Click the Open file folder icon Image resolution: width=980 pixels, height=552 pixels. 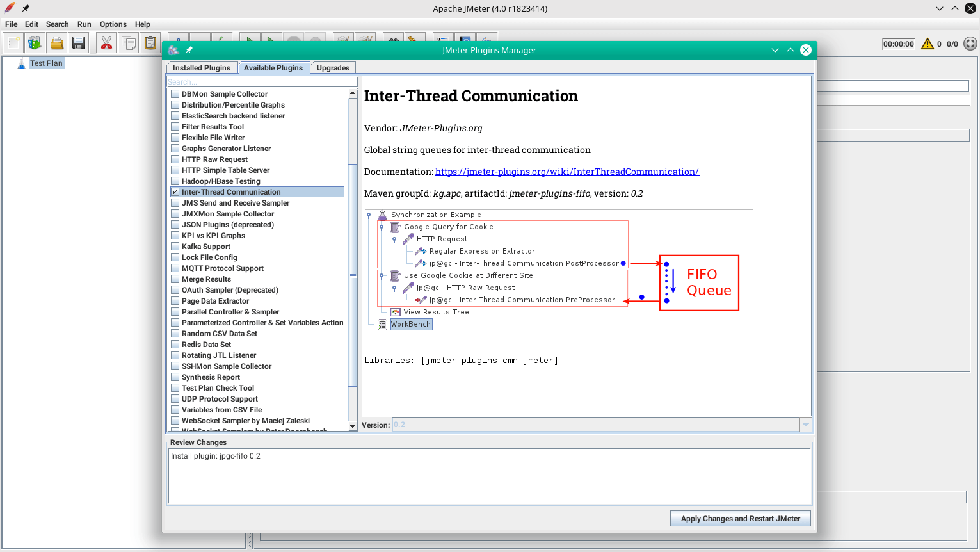pos(57,43)
